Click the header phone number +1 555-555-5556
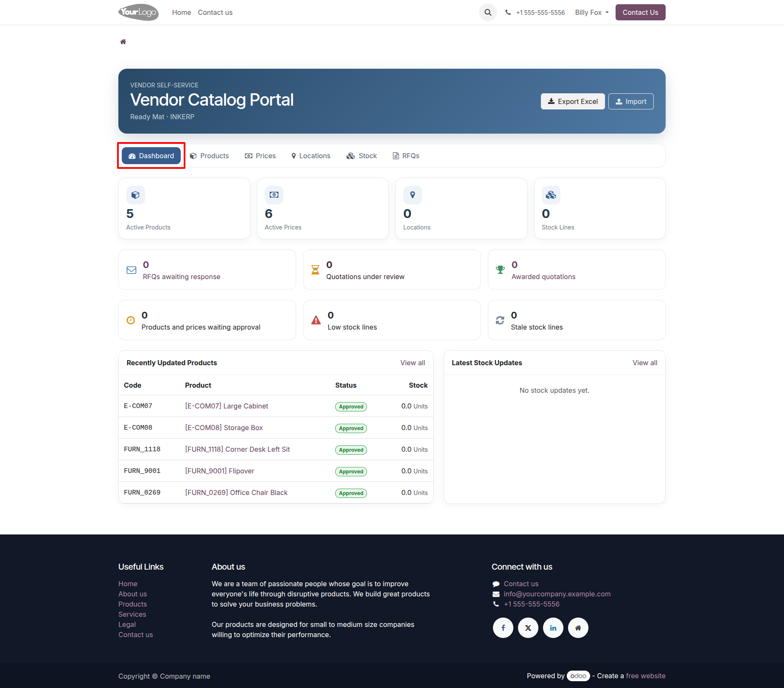Image resolution: width=784 pixels, height=688 pixels. tap(540, 12)
